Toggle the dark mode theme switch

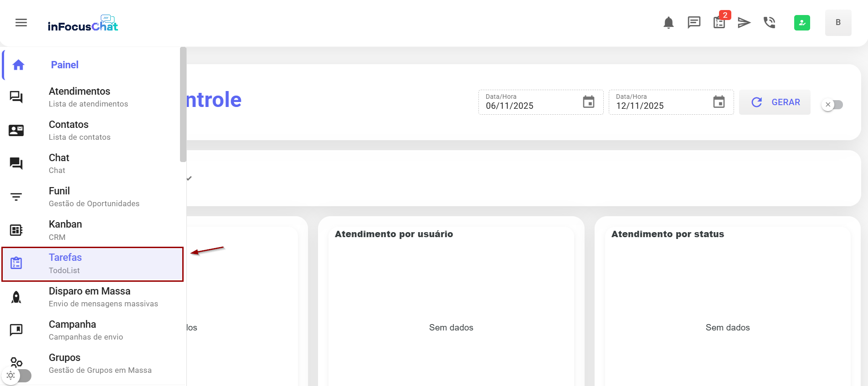[17, 376]
